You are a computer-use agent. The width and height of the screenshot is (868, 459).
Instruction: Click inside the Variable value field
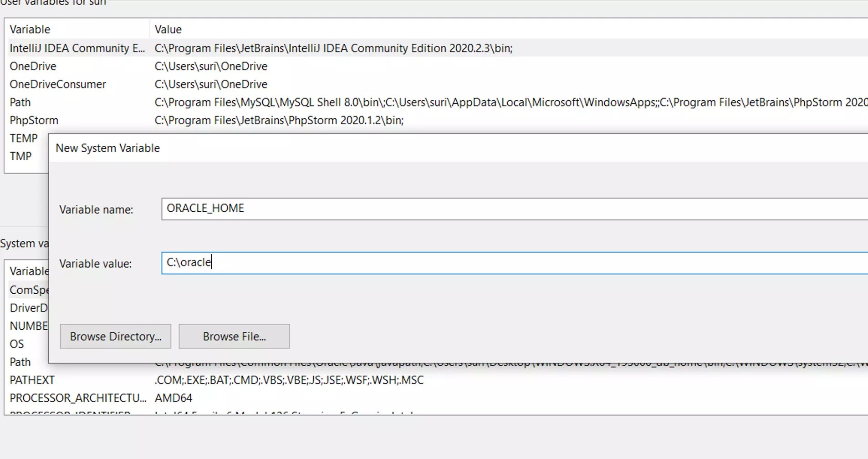(x=319, y=263)
